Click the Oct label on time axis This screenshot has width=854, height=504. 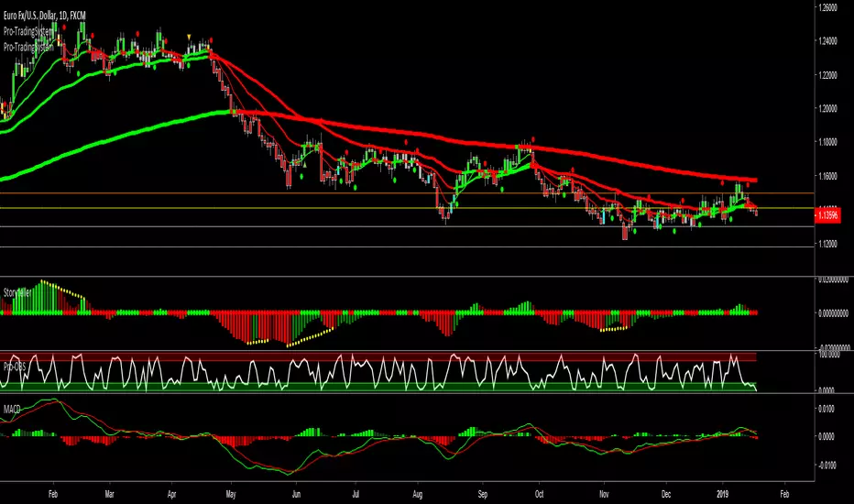(x=539, y=494)
